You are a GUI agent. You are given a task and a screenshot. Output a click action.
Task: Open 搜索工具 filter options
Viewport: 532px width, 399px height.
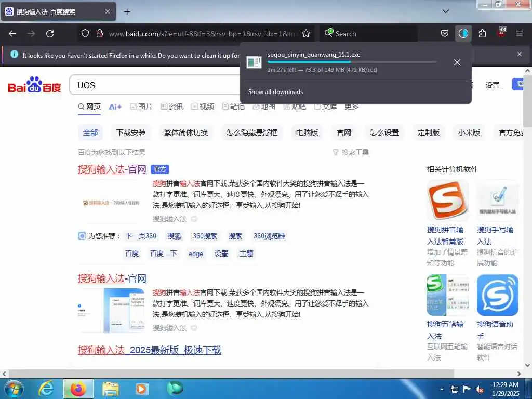[351, 152]
